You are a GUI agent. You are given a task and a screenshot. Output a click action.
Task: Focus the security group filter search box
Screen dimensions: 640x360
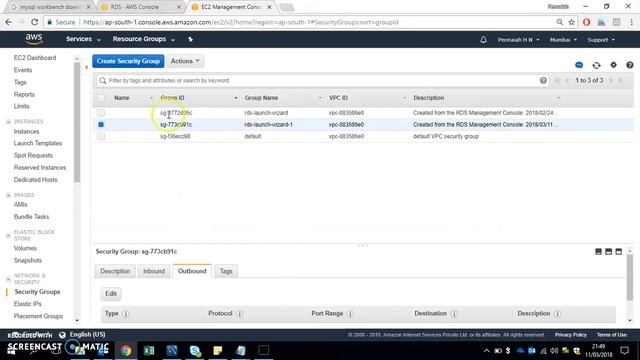[322, 80]
